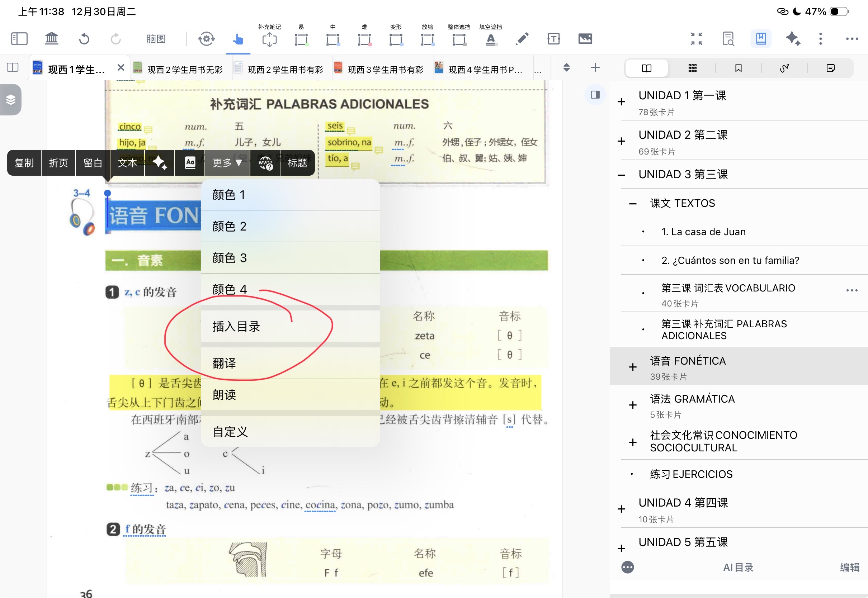Screen dimensions: 868x598
Task: Select the hand pointer tool
Action: click(237, 39)
